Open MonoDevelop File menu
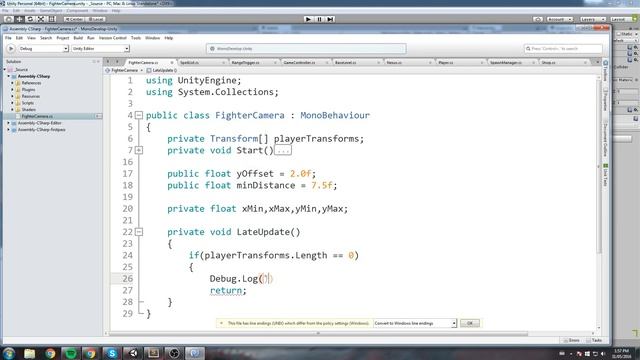 pos(8,38)
